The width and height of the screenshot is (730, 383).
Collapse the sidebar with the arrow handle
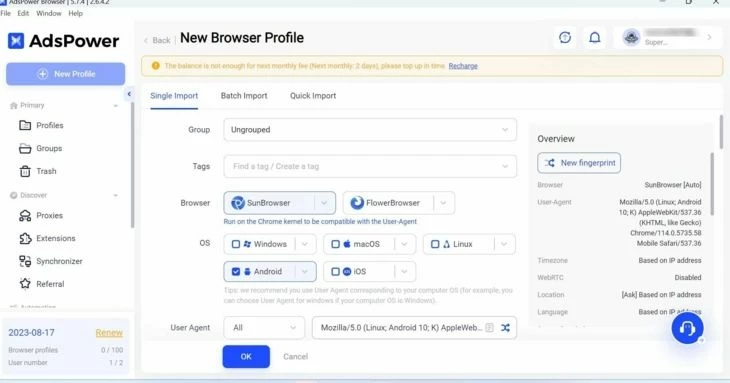pos(129,94)
